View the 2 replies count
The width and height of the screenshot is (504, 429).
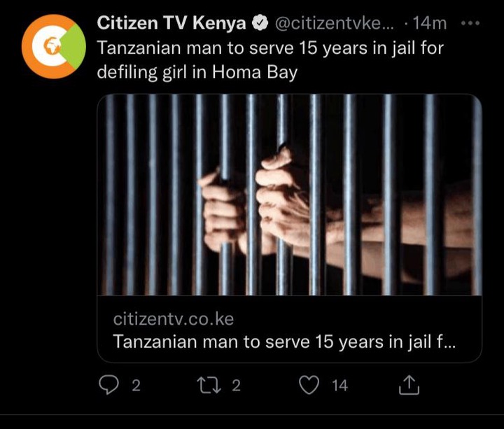click(x=136, y=386)
